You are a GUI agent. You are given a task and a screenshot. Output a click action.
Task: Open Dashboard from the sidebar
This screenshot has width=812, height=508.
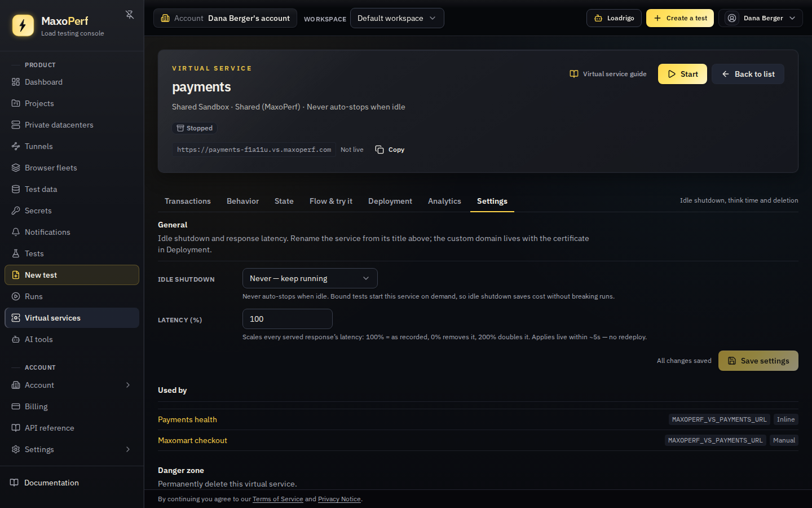click(x=72, y=82)
